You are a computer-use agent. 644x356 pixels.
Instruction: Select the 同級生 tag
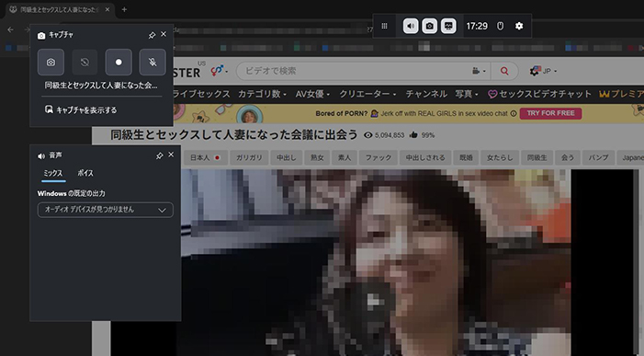[x=537, y=157]
